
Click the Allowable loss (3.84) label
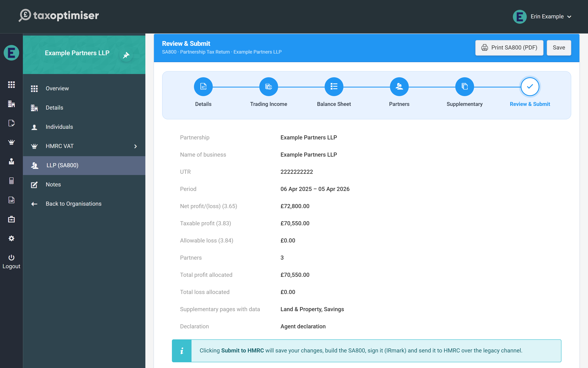(x=207, y=240)
